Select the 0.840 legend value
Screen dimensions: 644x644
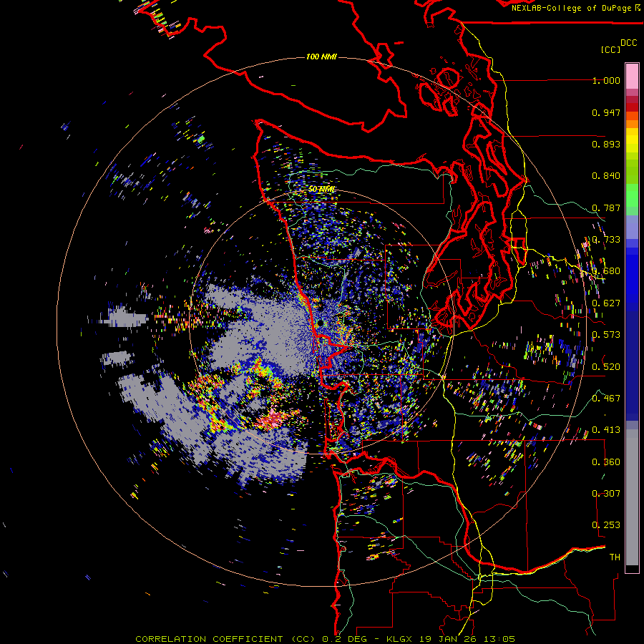click(x=606, y=176)
